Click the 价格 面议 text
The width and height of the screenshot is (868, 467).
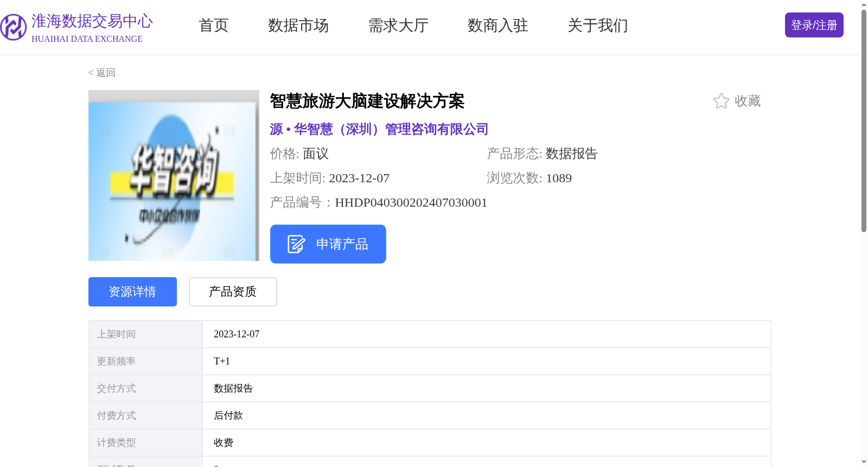click(299, 154)
